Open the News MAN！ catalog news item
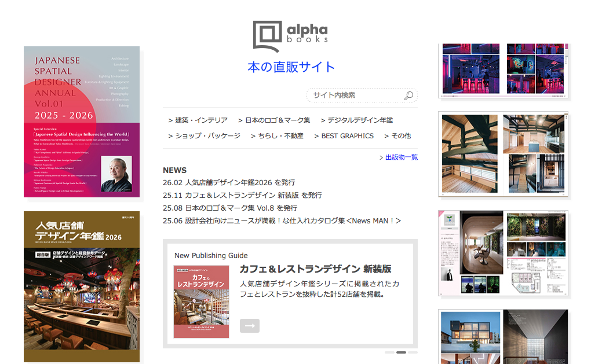Viewport: 602px width, 364px height. tap(281, 220)
